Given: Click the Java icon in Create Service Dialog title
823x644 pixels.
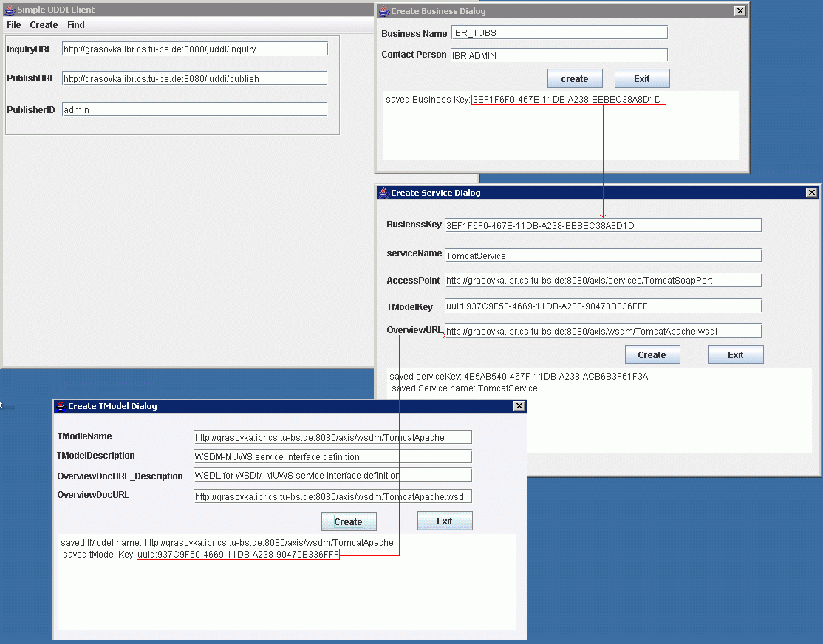Looking at the screenshot, I should [x=383, y=193].
